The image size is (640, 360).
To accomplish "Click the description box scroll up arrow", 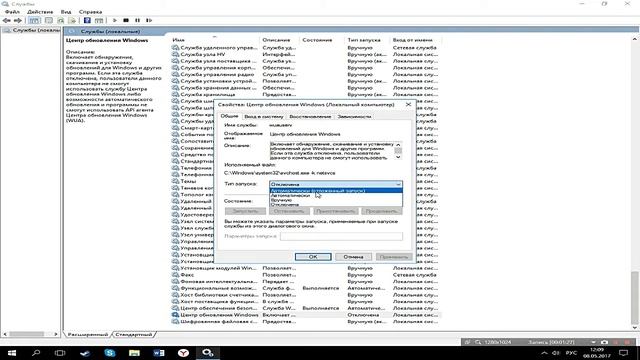I will click(x=398, y=145).
